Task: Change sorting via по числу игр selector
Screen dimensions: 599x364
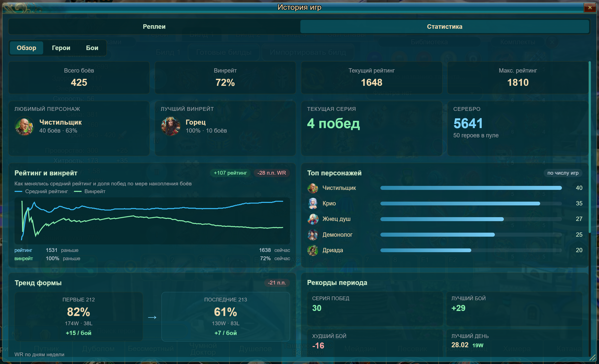Action: click(563, 173)
